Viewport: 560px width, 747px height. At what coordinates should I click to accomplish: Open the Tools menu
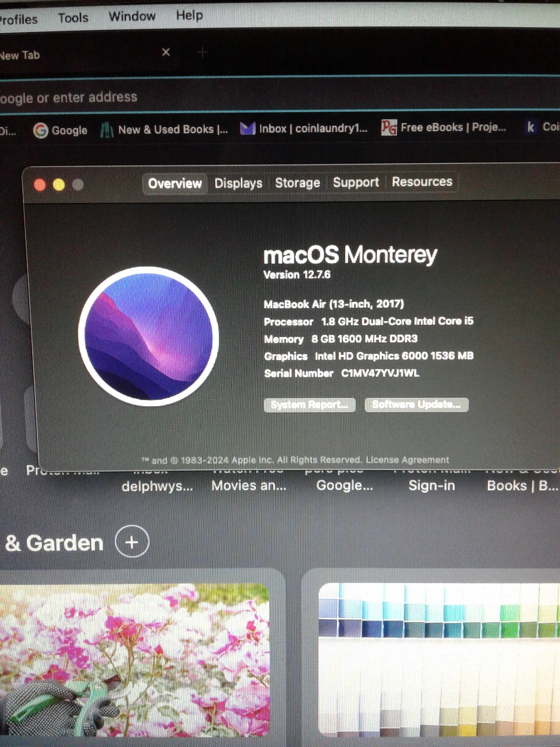point(73,18)
